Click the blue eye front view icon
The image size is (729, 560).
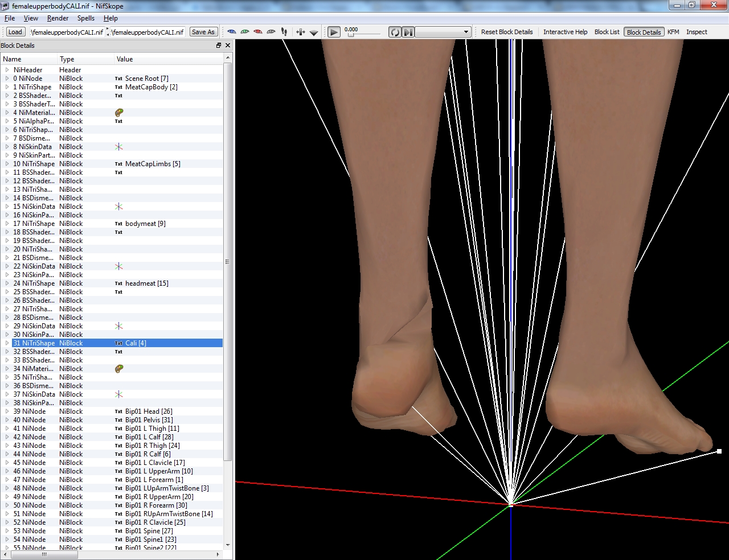(x=232, y=32)
